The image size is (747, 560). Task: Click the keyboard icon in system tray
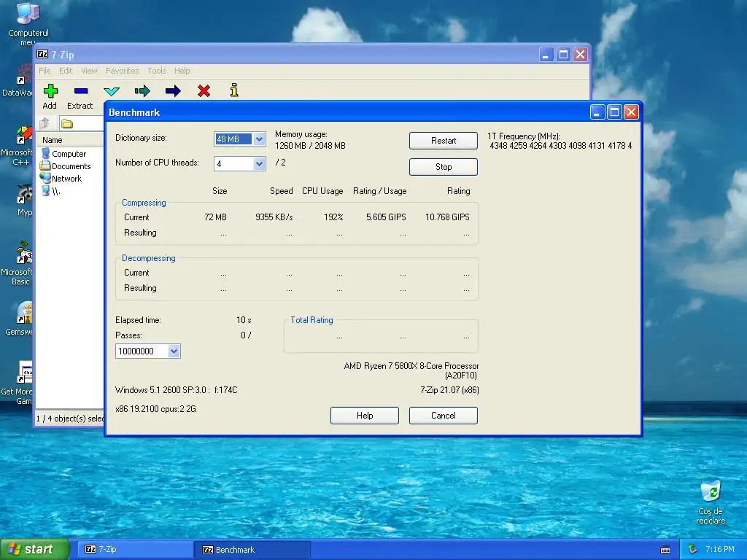[x=665, y=550]
